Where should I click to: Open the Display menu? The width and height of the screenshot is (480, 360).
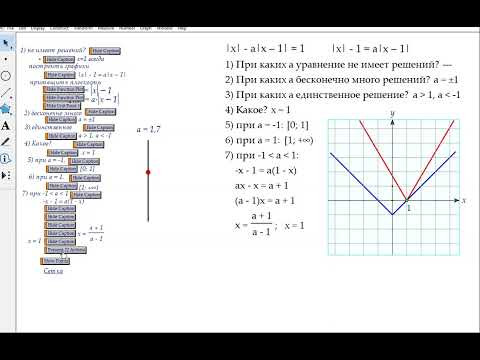(x=38, y=29)
